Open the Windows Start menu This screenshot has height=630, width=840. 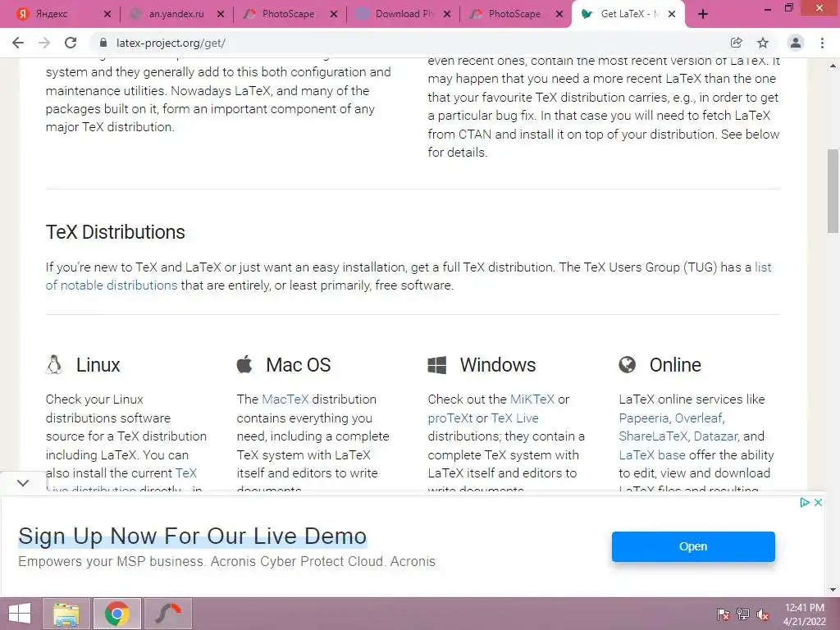[20, 614]
